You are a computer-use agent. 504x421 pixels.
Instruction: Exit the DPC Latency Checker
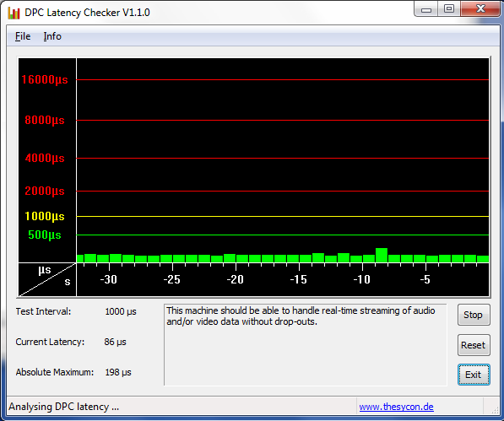[474, 375]
